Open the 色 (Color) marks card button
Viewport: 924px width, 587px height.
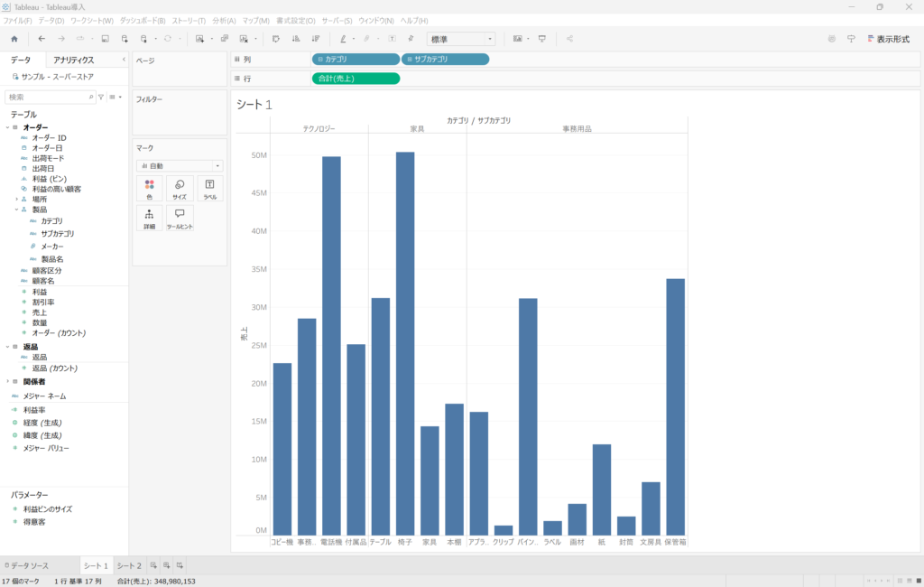[149, 188]
